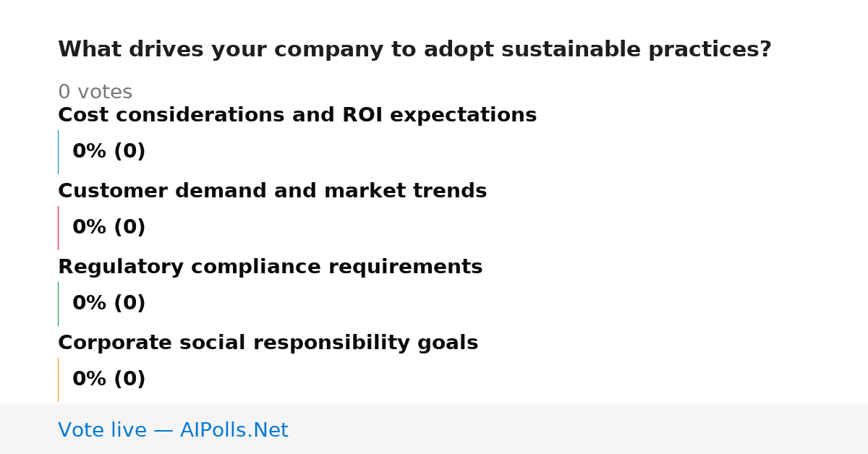Screen dimensions: 868x454
Task: Click the blue bar for Cost considerations
Action: click(x=58, y=152)
